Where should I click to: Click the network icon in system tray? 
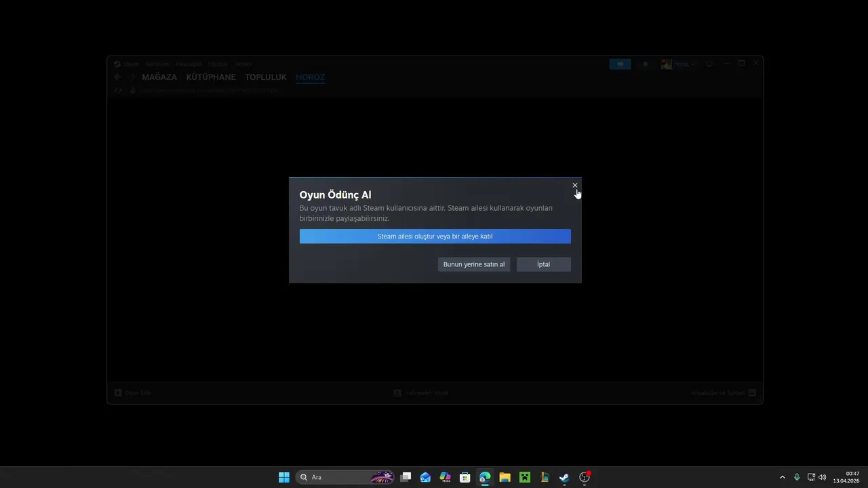click(811, 477)
